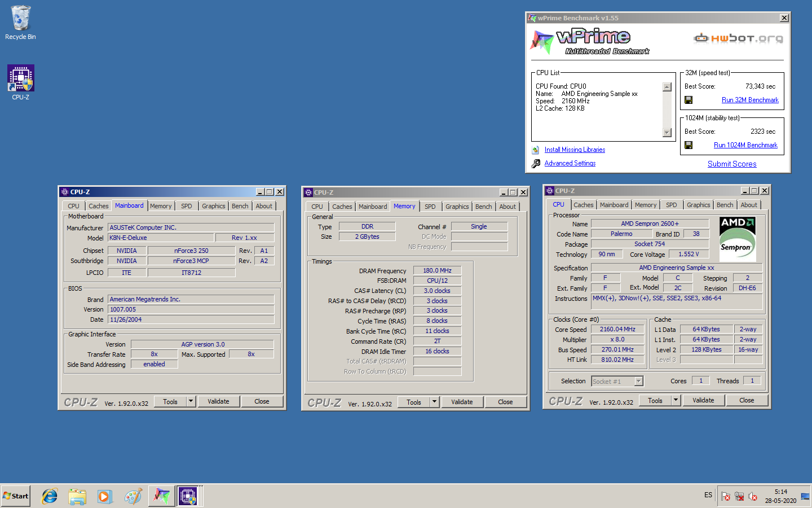Open Bench tab in the Memory CPU-Z window
This screenshot has height=508, width=812.
point(484,207)
